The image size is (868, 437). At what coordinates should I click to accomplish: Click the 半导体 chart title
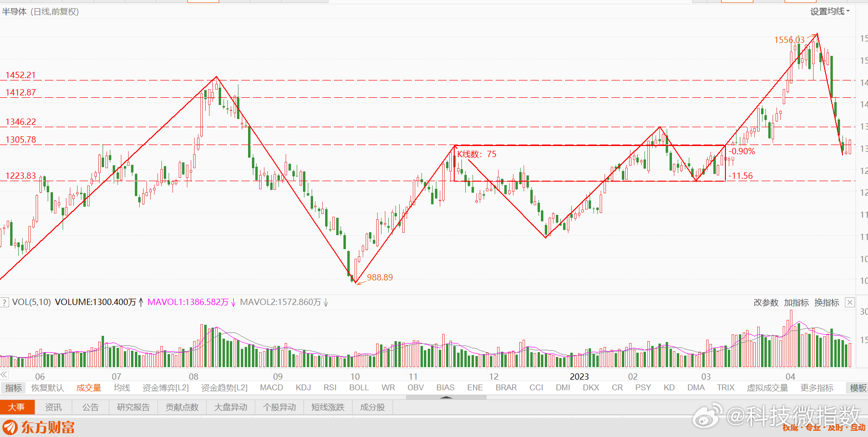click(x=14, y=12)
